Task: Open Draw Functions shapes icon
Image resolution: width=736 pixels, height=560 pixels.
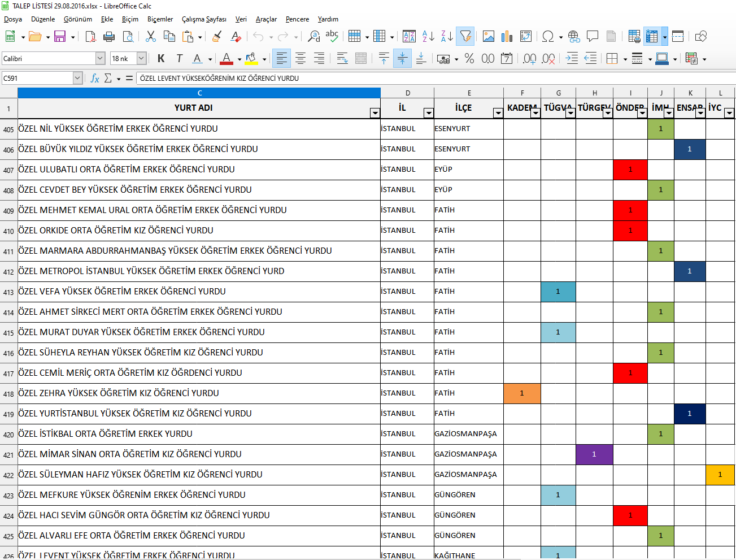Action: [x=701, y=37]
